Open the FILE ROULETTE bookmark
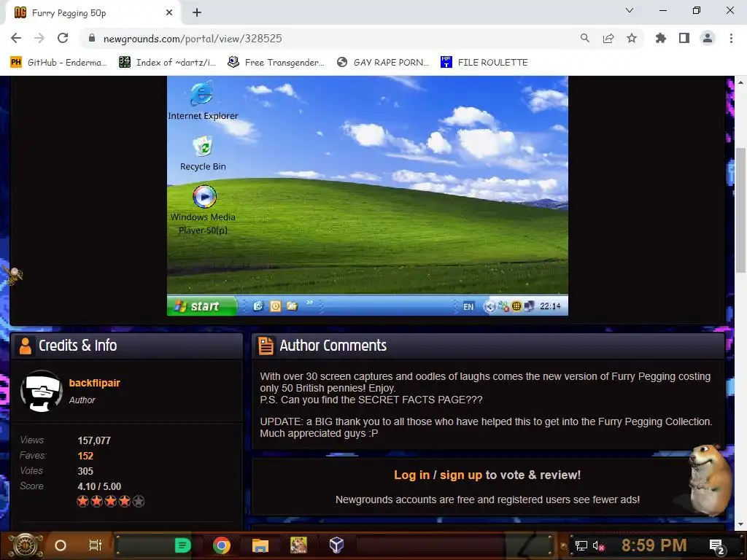The width and height of the screenshot is (747, 560). pyautogui.click(x=484, y=63)
